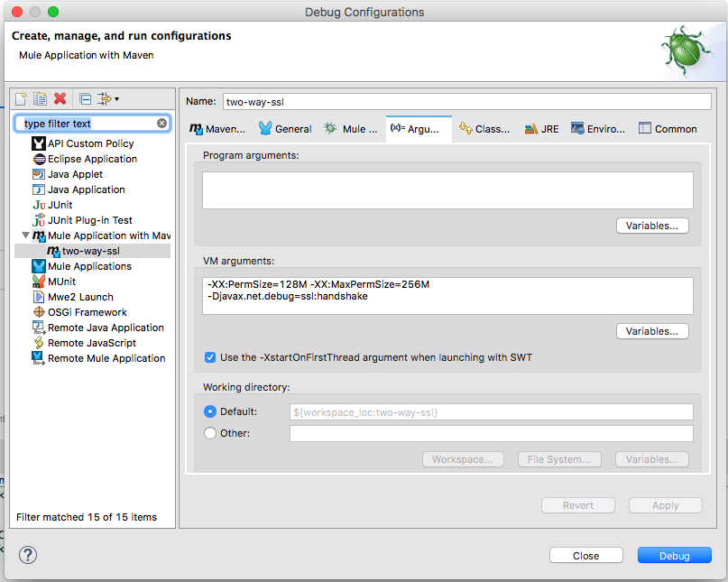728x582 pixels.
Task: Toggle the -XstartOnFirstThread checkbox
Action: click(210, 357)
